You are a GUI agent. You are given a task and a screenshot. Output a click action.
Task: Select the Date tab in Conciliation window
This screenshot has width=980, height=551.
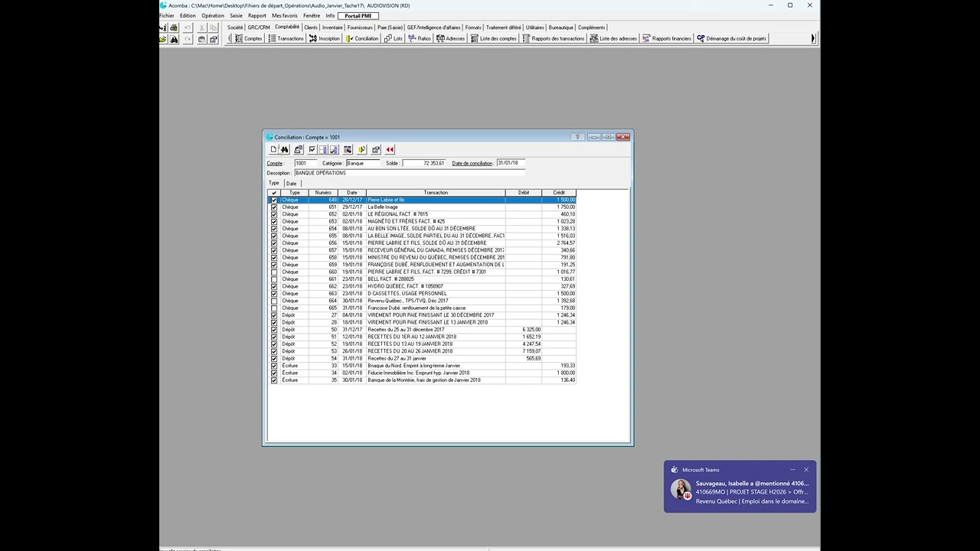(292, 184)
